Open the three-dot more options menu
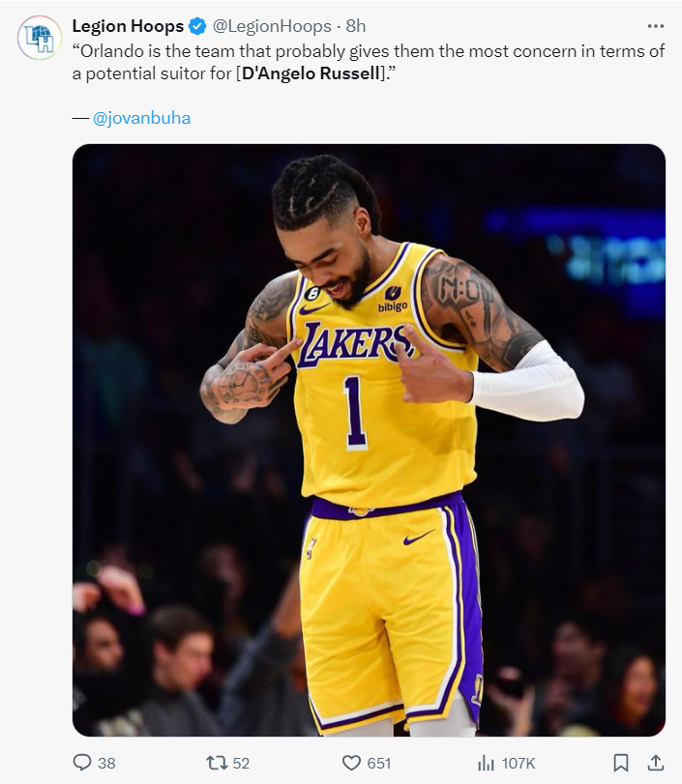This screenshot has height=784, width=682. pyautogui.click(x=655, y=25)
